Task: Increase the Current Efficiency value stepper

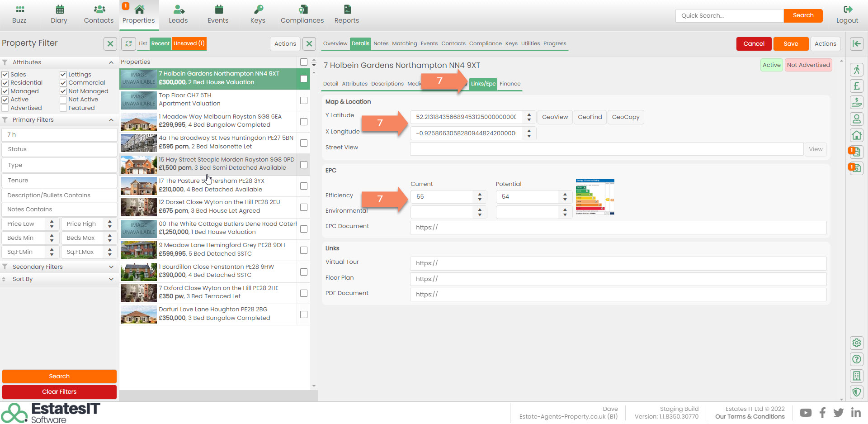Action: point(480,194)
